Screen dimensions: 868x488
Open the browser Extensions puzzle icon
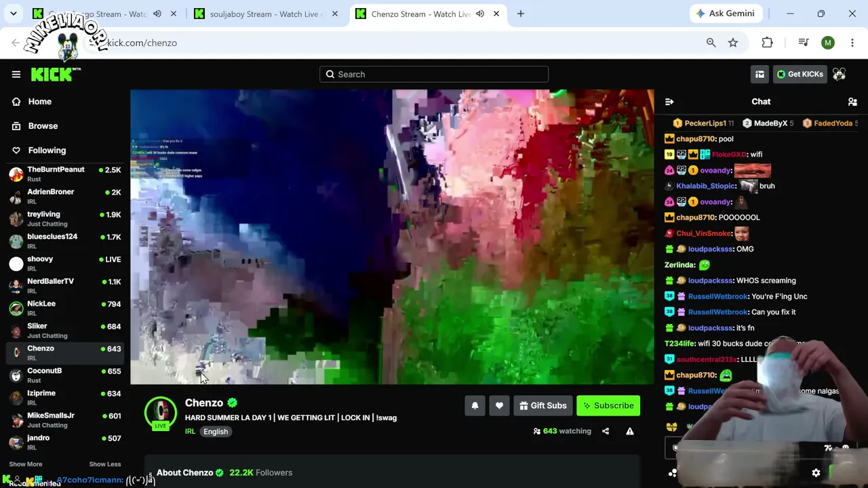click(x=767, y=43)
